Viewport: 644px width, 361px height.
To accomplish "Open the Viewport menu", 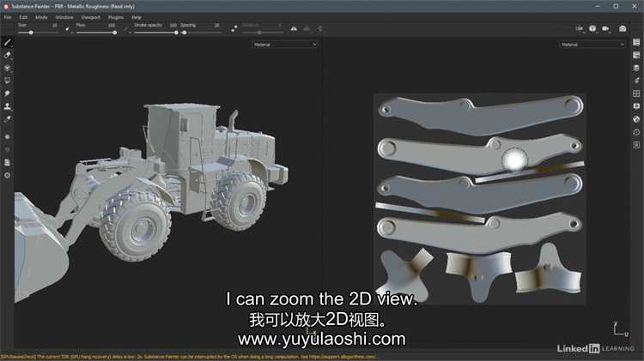I will 90,18.
